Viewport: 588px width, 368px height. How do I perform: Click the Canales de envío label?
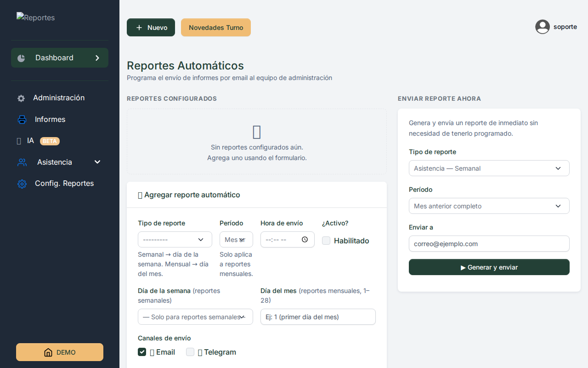tap(164, 338)
